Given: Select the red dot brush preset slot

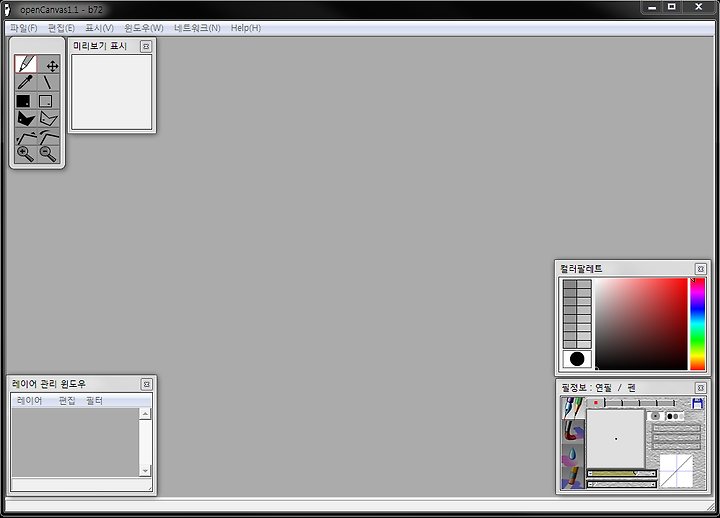Looking at the screenshot, I should coord(596,403).
